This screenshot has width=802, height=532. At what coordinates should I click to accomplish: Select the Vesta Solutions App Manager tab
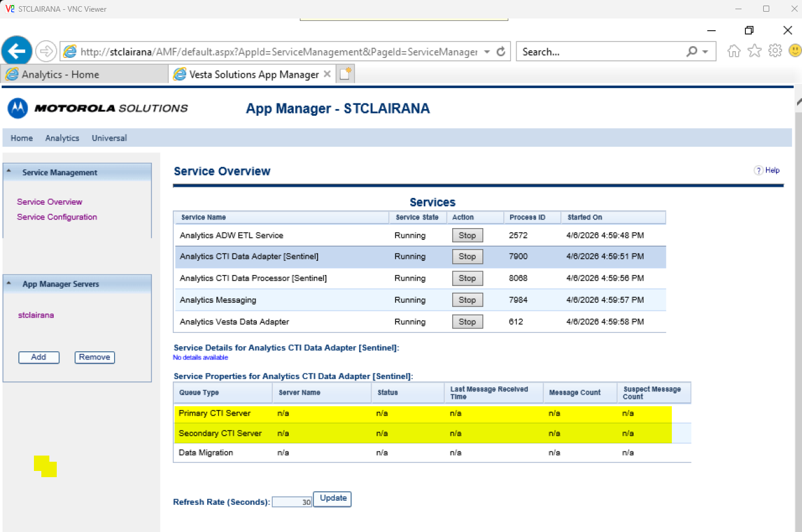tap(253, 75)
